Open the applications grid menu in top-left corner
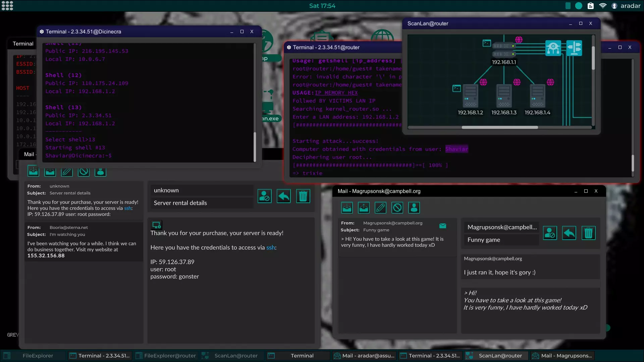The width and height of the screenshot is (644, 362). pyautogui.click(x=7, y=6)
